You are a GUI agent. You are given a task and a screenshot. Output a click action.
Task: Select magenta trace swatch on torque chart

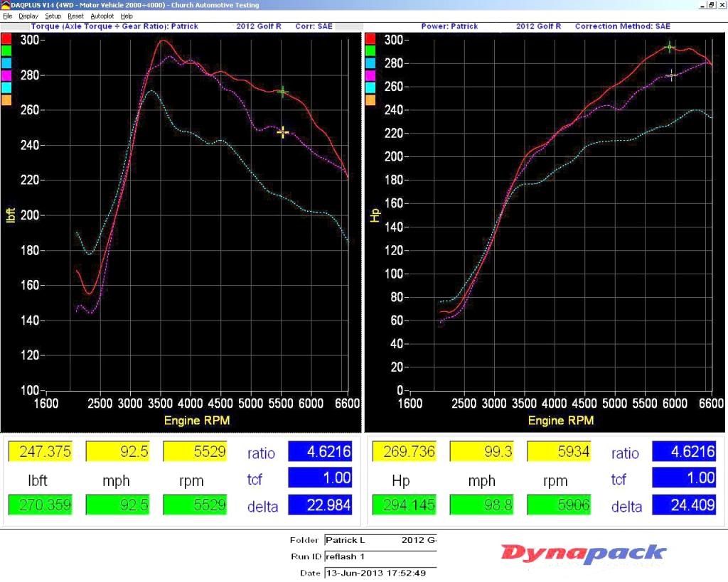tap(6, 75)
